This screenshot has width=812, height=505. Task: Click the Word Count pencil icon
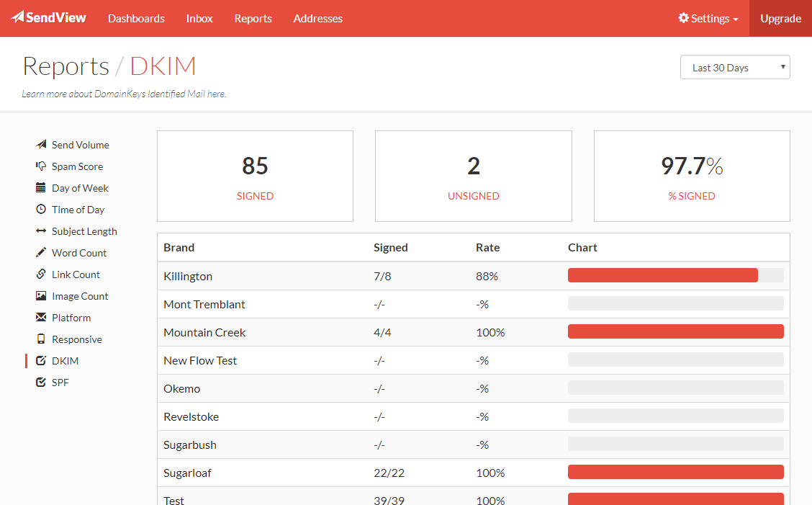[x=41, y=252]
